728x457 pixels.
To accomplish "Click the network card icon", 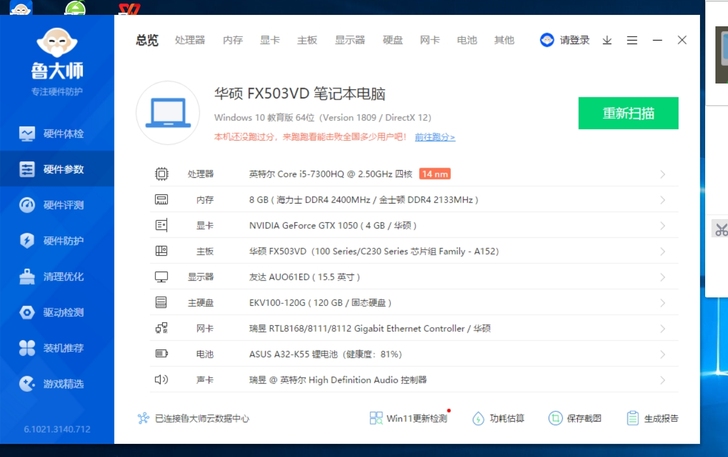I will point(161,328).
